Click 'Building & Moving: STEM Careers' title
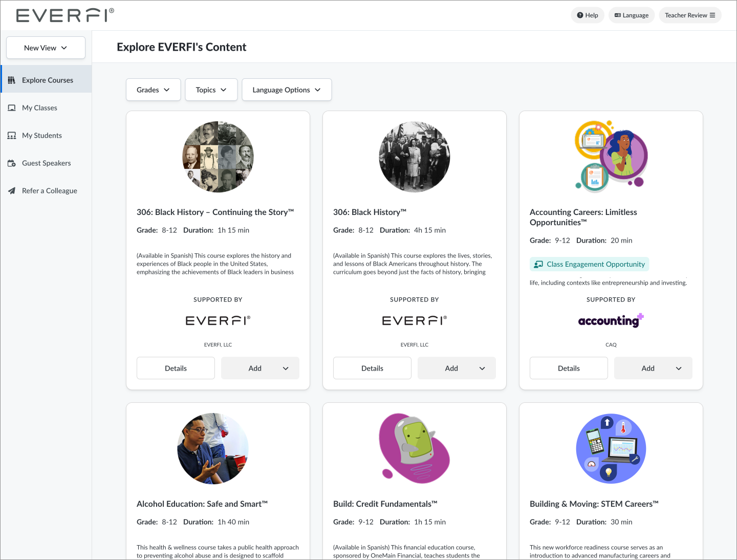 pyautogui.click(x=594, y=504)
